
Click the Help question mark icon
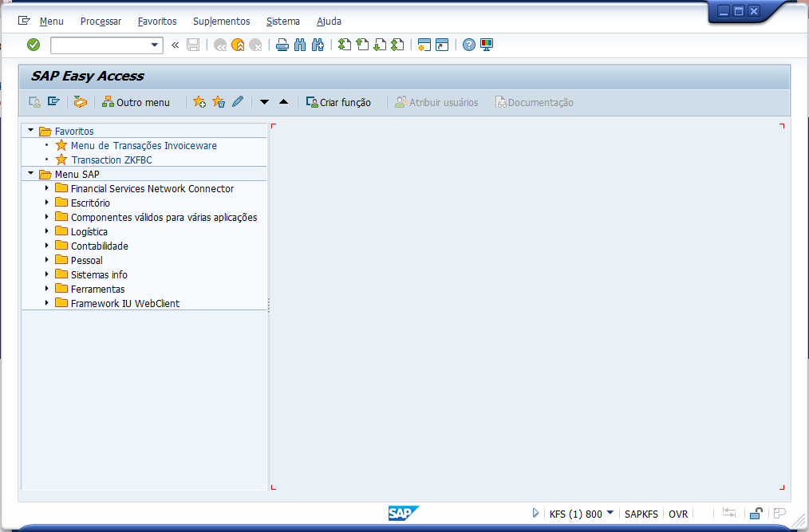(x=469, y=45)
